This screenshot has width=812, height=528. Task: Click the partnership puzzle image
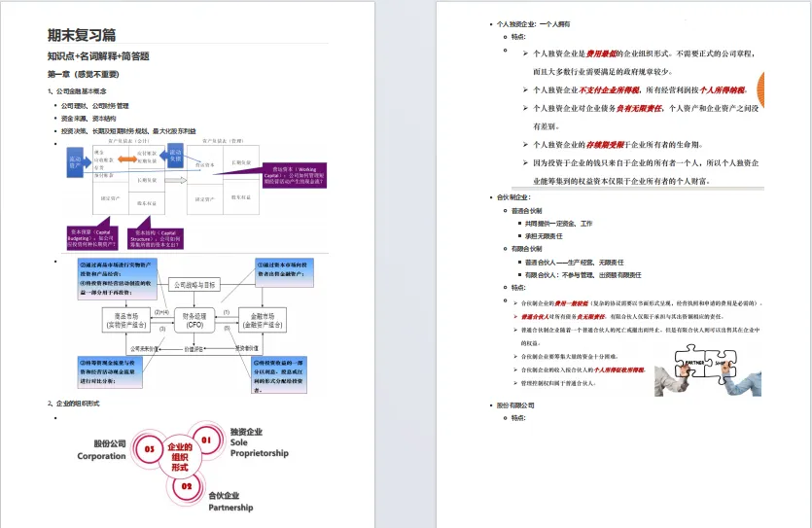point(707,370)
